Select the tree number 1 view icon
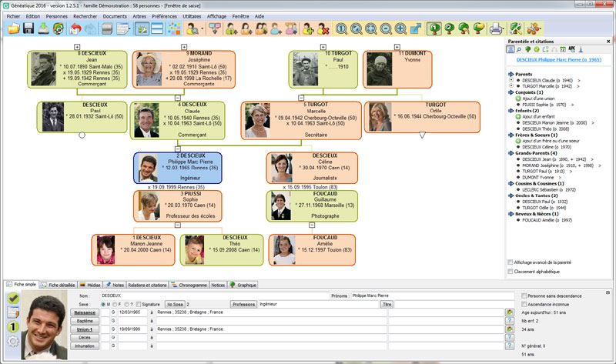Screen dimensions: 616x364 pyautogui.click(x=434, y=28)
